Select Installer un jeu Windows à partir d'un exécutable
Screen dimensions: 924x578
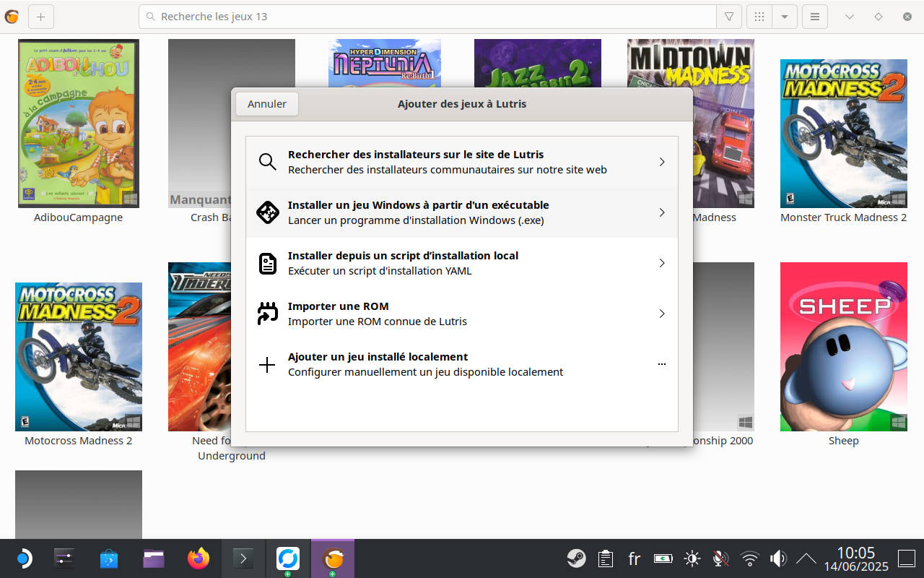point(462,212)
